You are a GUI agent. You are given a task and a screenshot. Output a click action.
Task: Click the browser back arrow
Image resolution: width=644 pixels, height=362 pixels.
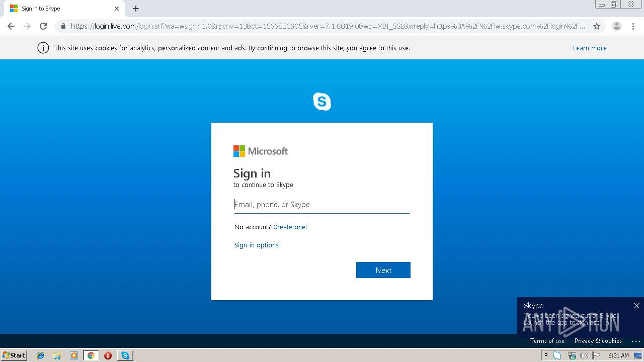[x=11, y=26]
